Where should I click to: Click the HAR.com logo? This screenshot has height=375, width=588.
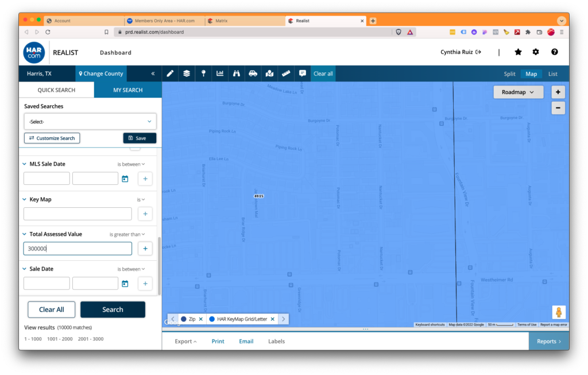[x=34, y=52]
